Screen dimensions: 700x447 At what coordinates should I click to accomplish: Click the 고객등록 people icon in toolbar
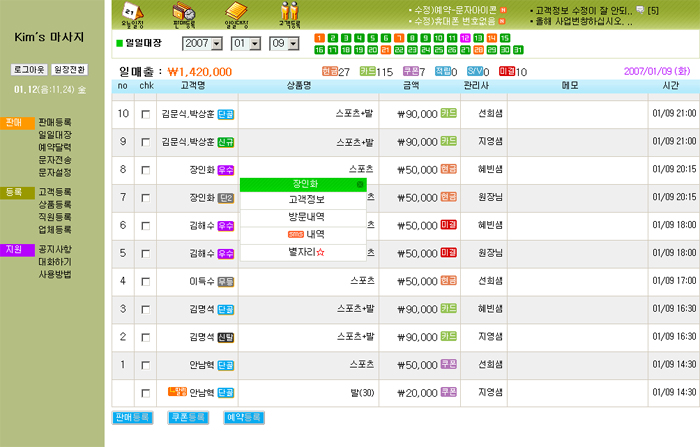point(290,14)
